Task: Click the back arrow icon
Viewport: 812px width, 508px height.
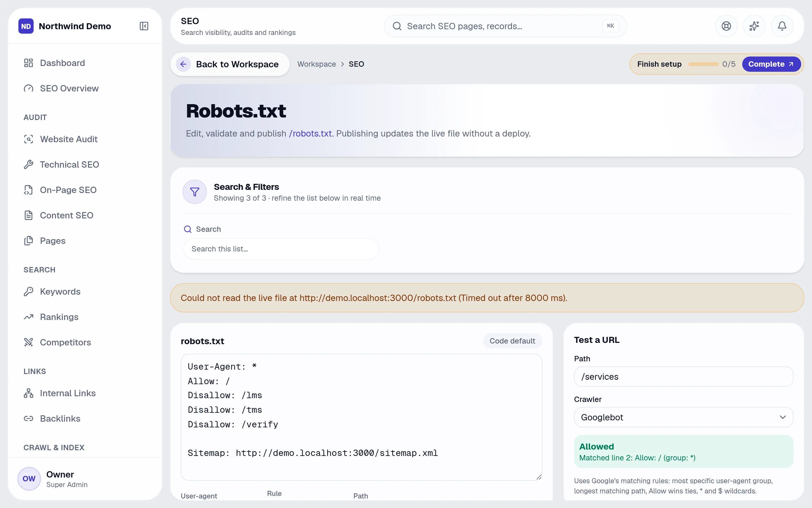Action: (183, 64)
